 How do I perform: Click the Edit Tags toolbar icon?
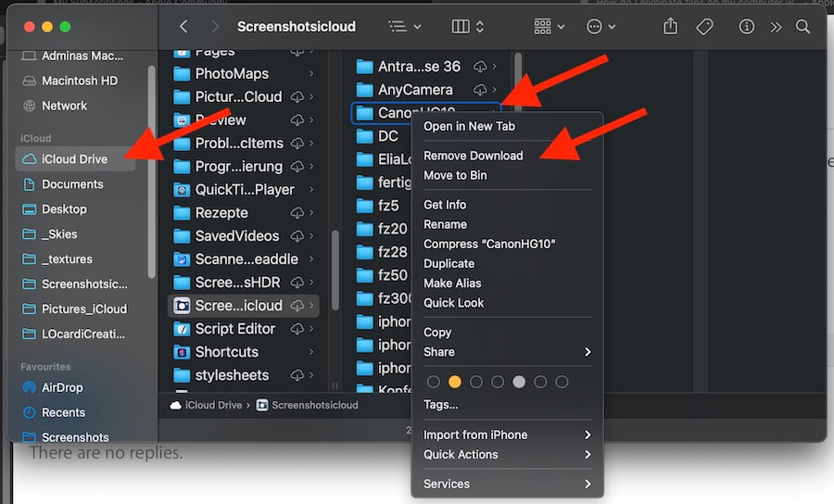[x=704, y=27]
